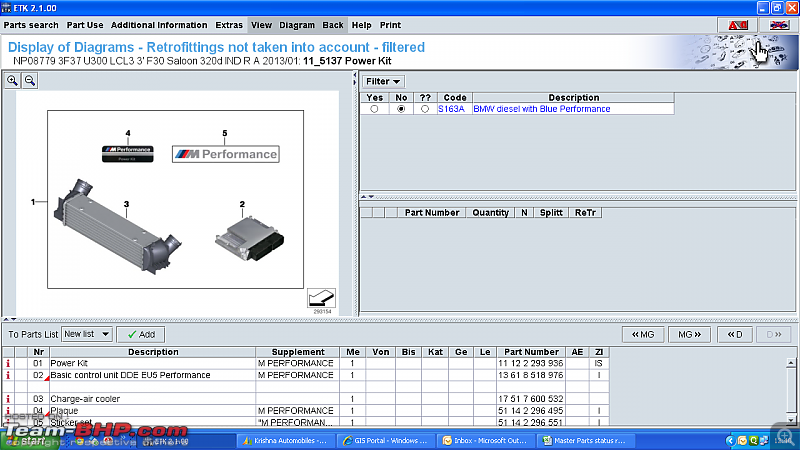This screenshot has width=800, height=450.
Task: Click callout number 5 in the diagram
Action: pos(224,133)
